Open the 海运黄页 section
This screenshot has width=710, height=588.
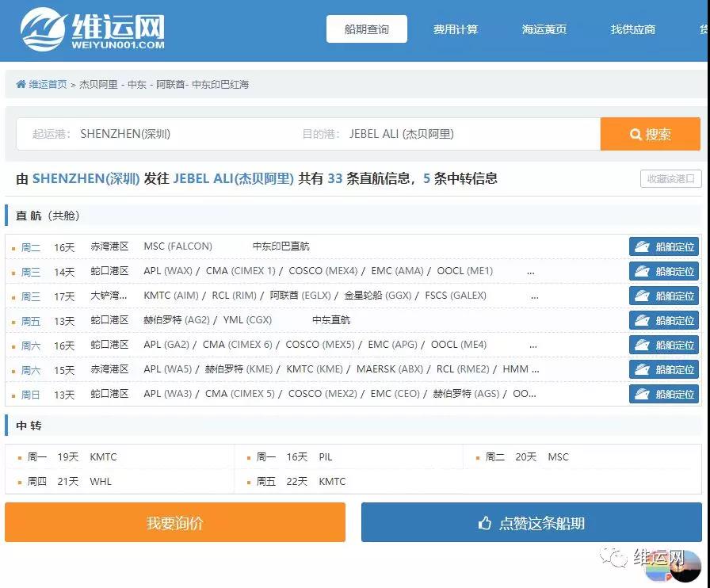544,29
